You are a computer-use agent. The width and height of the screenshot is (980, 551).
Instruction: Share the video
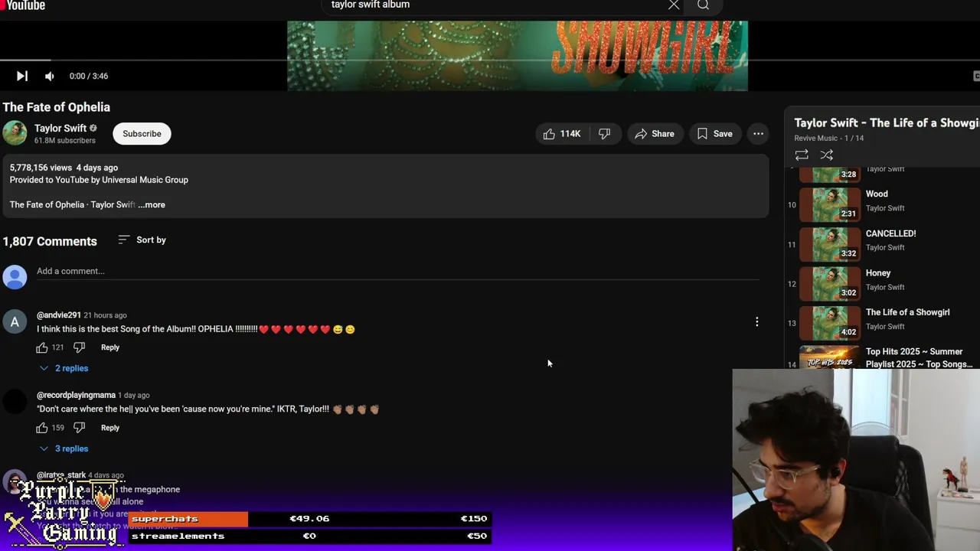pyautogui.click(x=655, y=134)
